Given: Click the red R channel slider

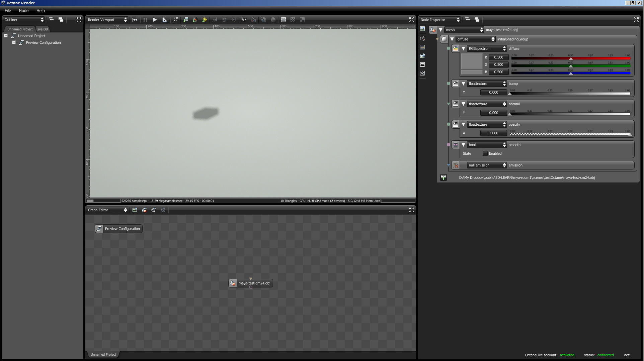Looking at the screenshot, I should tap(570, 58).
